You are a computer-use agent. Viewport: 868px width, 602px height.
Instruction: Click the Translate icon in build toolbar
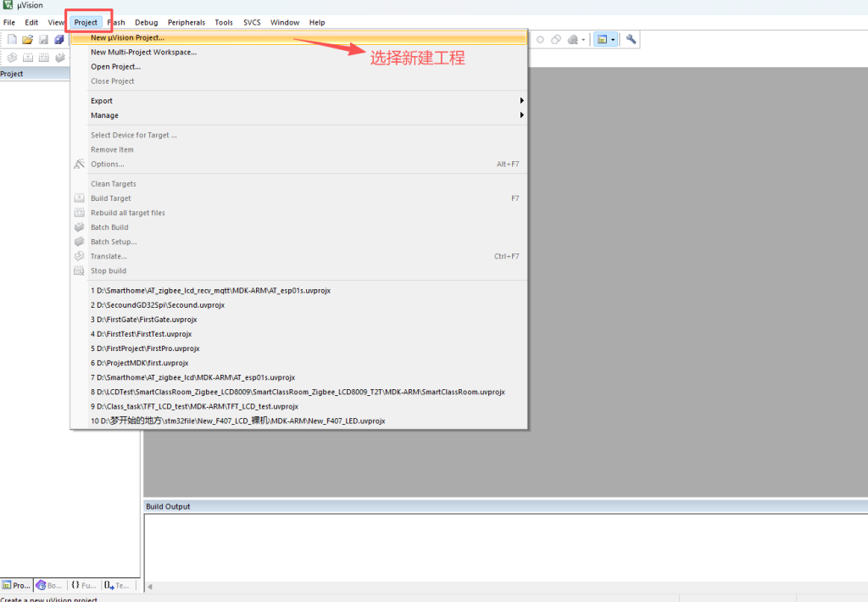coord(12,58)
